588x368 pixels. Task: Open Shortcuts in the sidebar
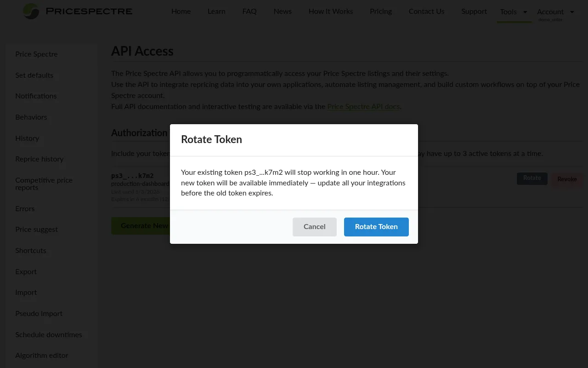click(x=31, y=251)
